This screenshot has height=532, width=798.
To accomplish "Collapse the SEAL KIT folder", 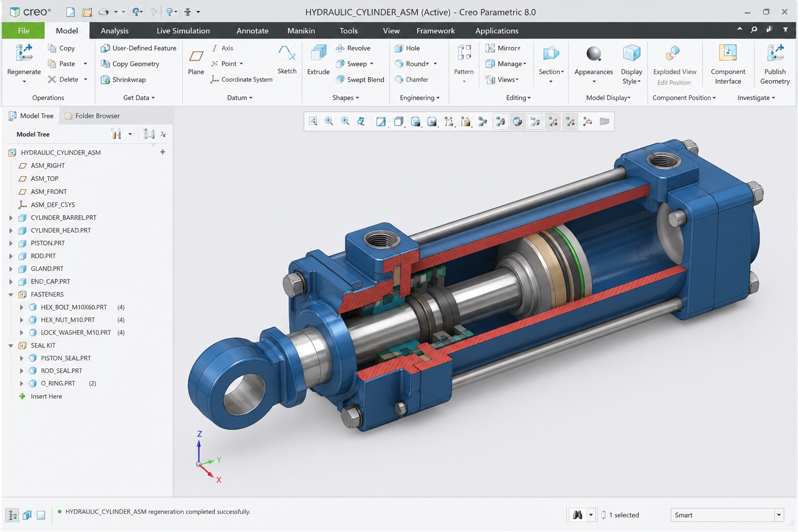I will tap(11, 345).
